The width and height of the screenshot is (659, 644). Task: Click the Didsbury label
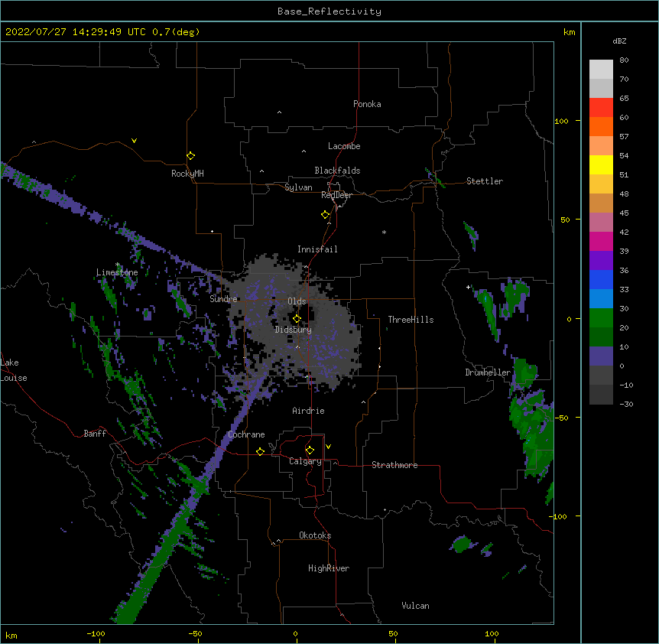pos(293,330)
